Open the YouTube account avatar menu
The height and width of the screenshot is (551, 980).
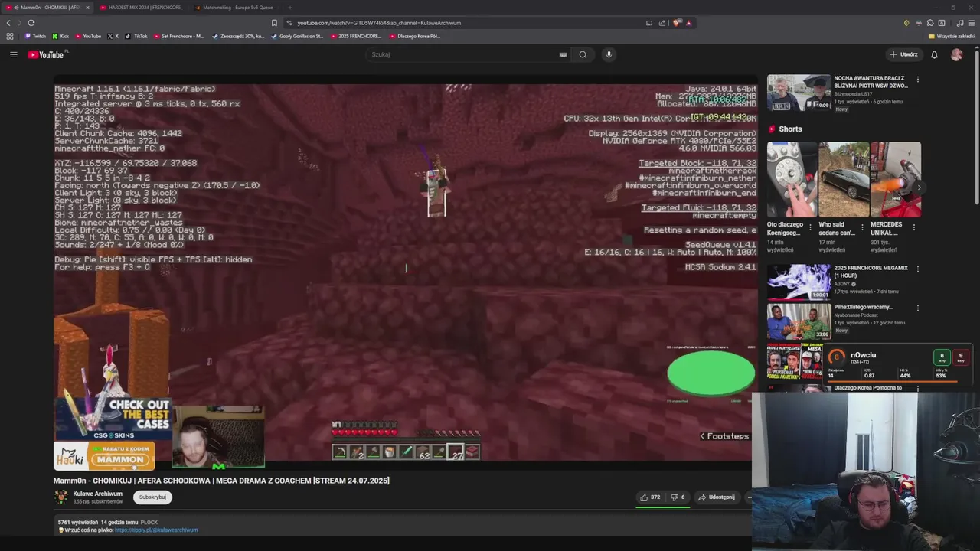click(956, 54)
